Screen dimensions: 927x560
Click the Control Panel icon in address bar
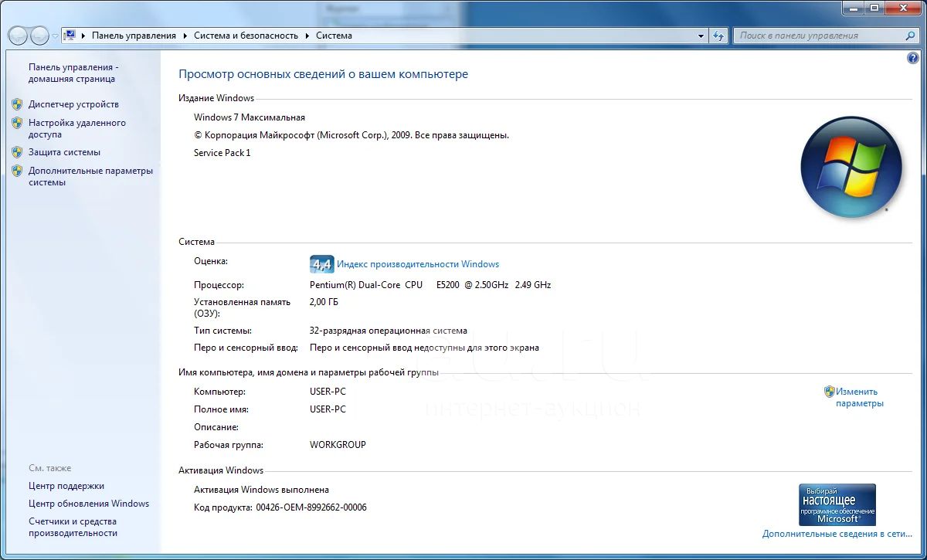coord(70,36)
